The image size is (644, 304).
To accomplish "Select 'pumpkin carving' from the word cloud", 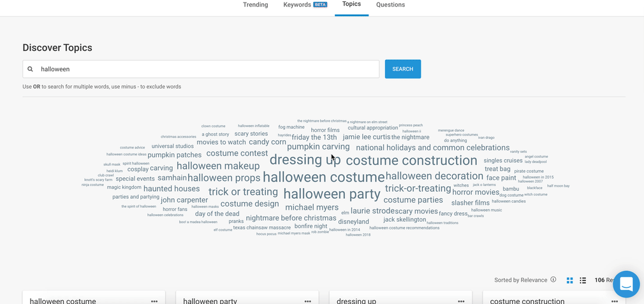I will [318, 147].
